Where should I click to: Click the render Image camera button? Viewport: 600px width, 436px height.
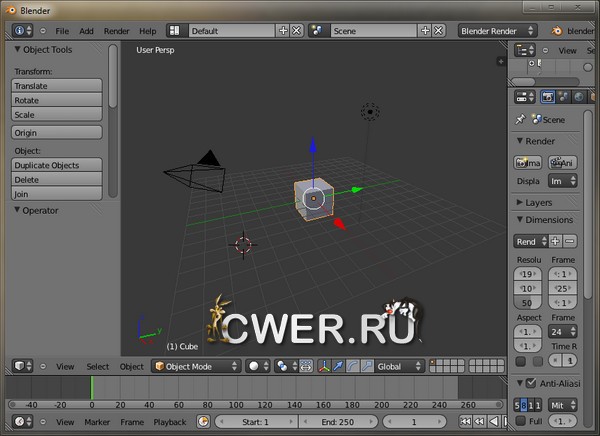(x=527, y=162)
